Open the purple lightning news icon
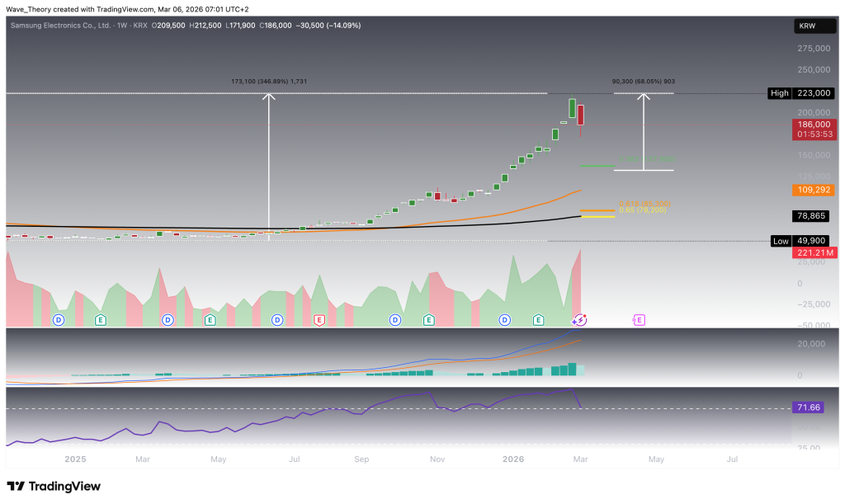Viewport: 845px width, 504px height. tap(580, 318)
